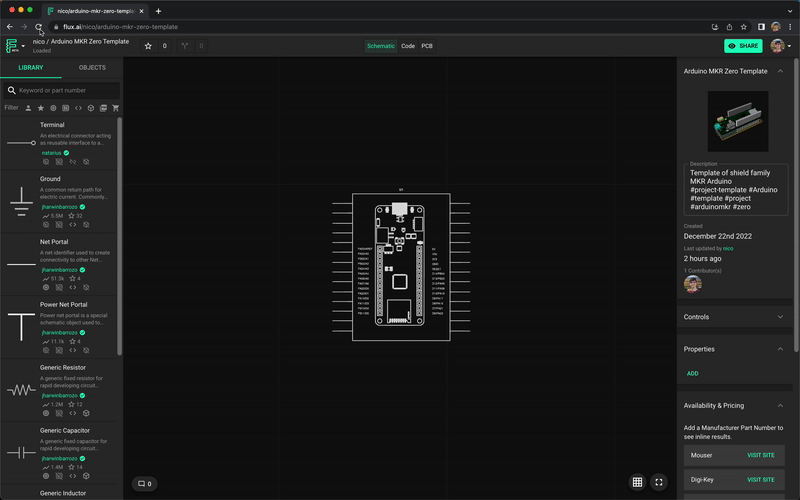The width and height of the screenshot is (800, 500).
Task: Select the Terminal library part
Action: pyautogui.click(x=59, y=143)
